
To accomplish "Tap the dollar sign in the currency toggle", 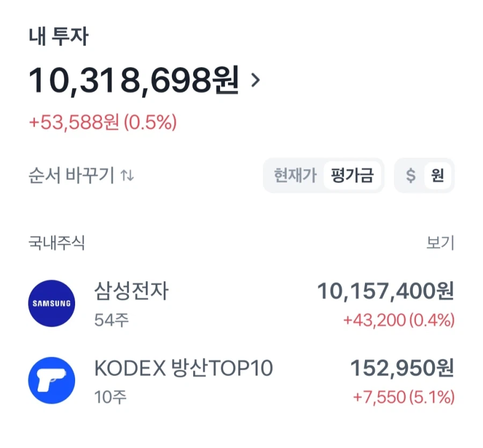I will point(411,176).
